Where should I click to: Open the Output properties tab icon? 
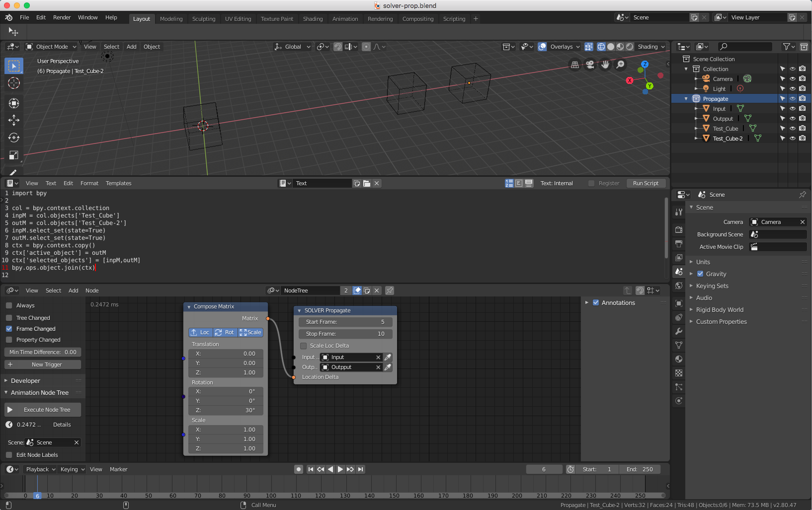click(679, 243)
